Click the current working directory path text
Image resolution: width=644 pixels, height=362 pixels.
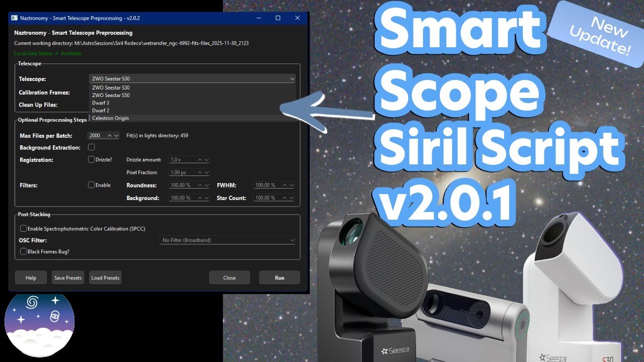[x=131, y=43]
